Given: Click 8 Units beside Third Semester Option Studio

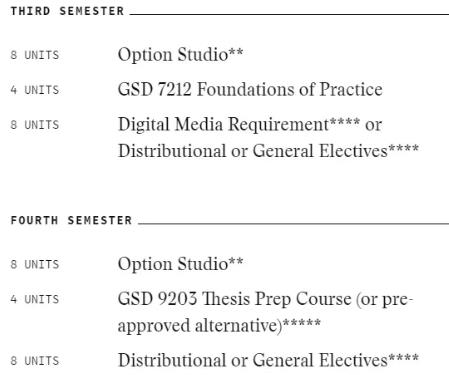Looking at the screenshot, I should [35, 55].
